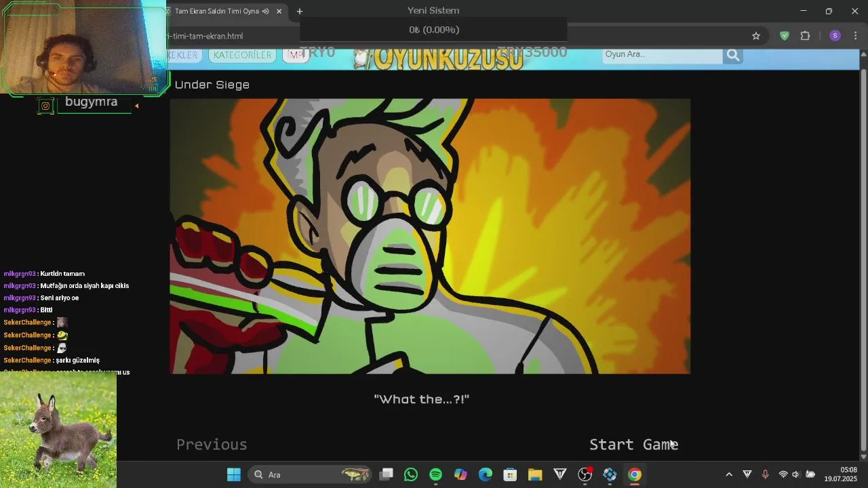Open Microsoft Edge from the taskbar
The width and height of the screenshot is (868, 488).
[x=486, y=474]
